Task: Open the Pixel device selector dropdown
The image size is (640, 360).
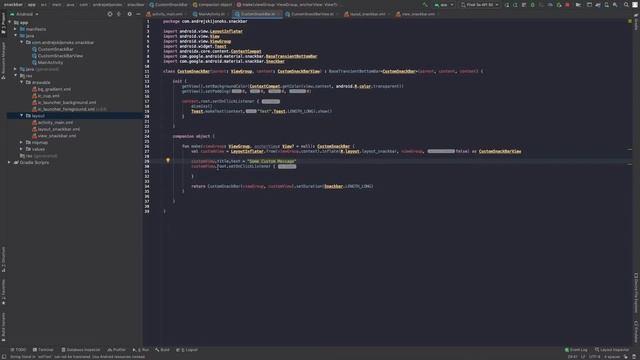Action: [480, 5]
